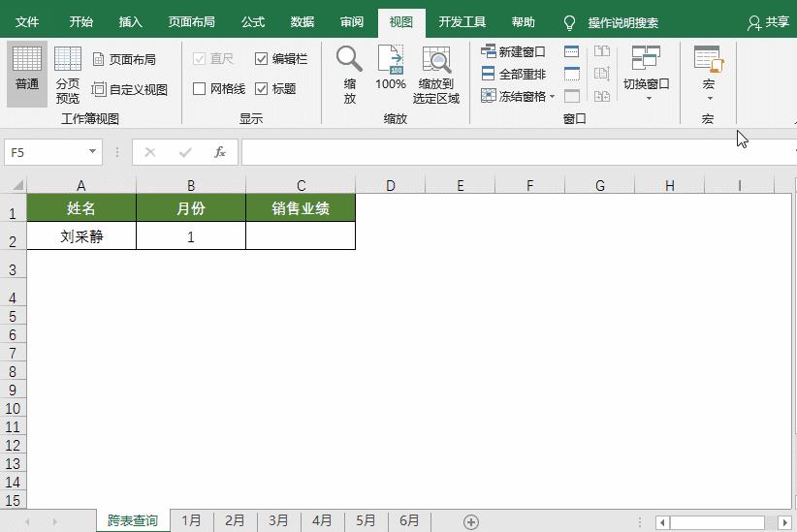
Task: Select the 跨表查询 sheet tab
Action: [133, 520]
